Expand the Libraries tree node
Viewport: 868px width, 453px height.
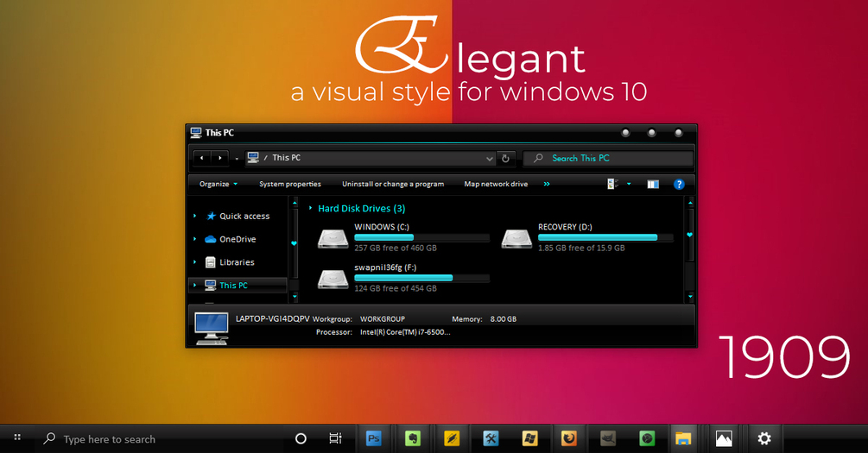point(195,262)
